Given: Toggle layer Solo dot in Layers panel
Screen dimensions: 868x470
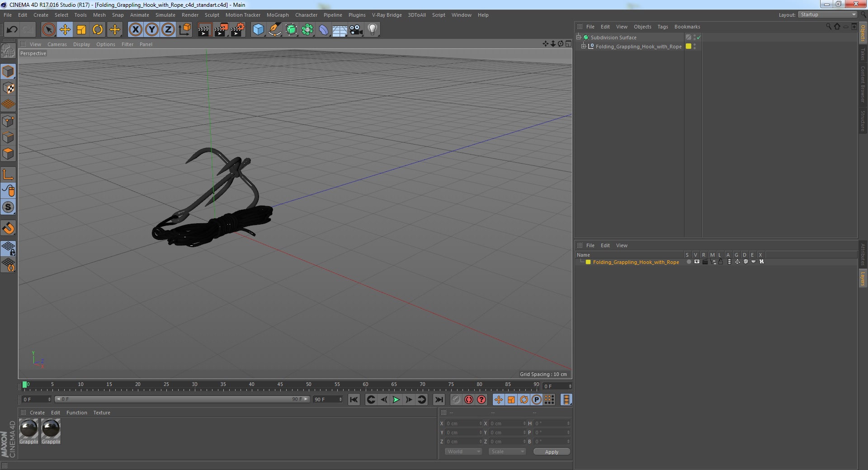Looking at the screenshot, I should pyautogui.click(x=689, y=262).
